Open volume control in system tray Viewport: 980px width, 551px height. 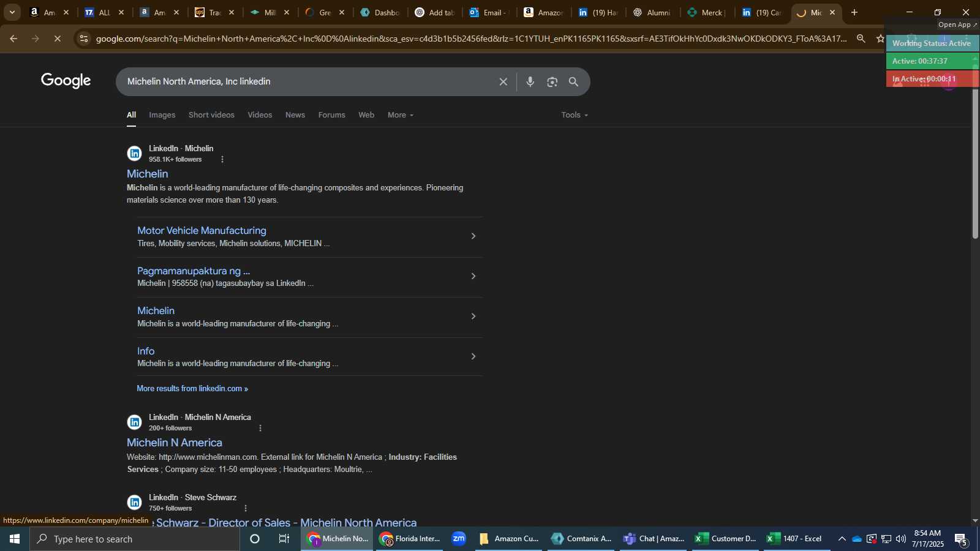point(900,539)
